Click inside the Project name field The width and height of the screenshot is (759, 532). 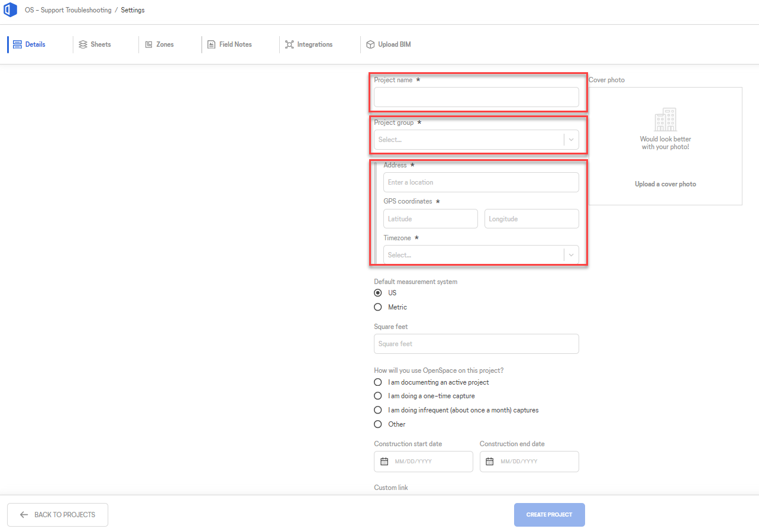pos(476,97)
